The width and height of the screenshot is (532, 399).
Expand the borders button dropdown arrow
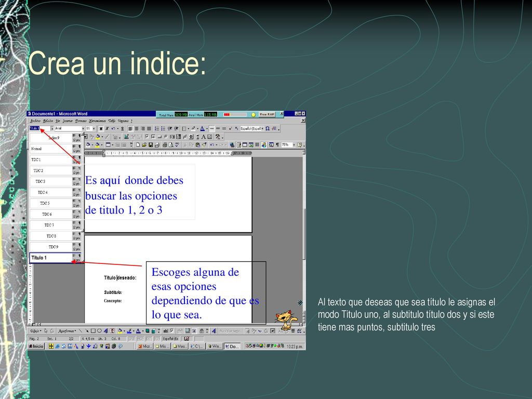[188, 129]
